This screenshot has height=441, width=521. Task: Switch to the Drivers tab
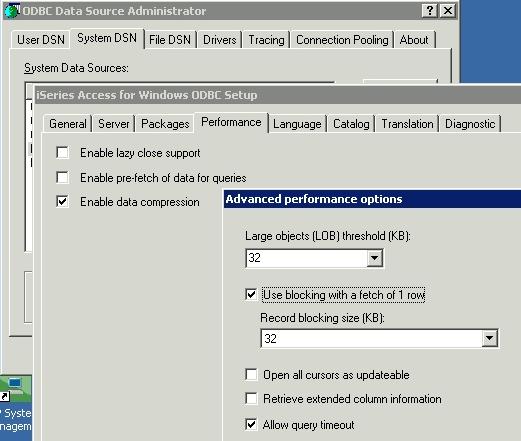tap(220, 40)
